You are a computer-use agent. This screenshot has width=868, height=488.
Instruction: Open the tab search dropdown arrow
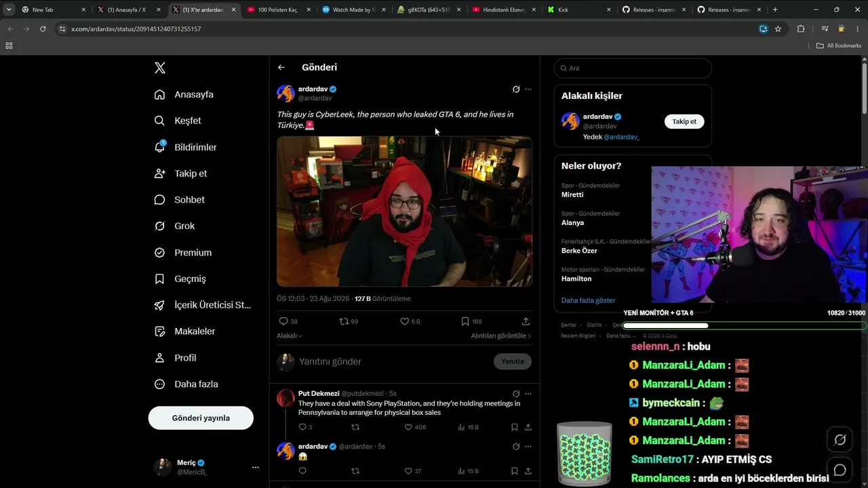[x=9, y=9]
